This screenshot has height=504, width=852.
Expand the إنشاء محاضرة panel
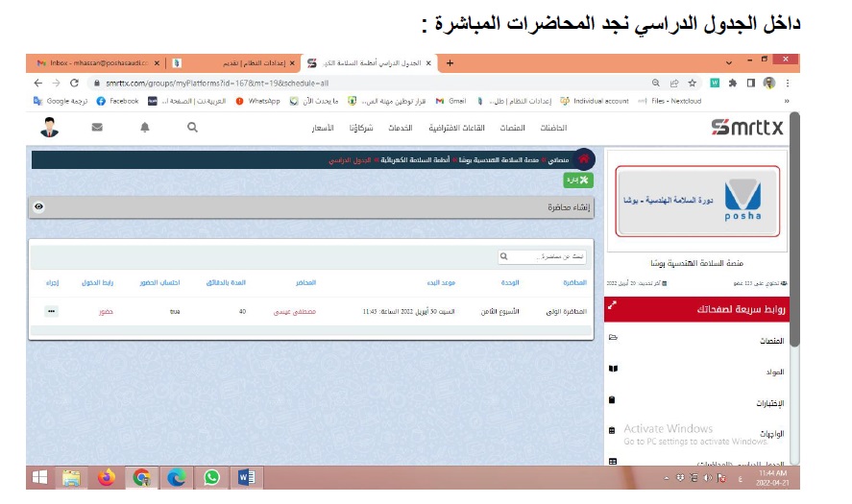311,207
